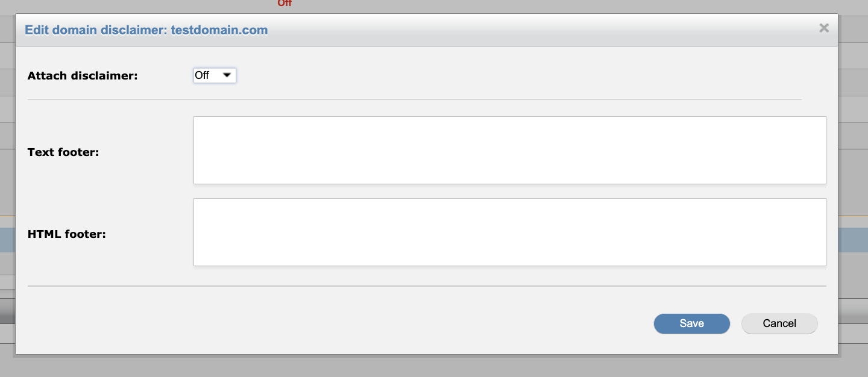Click the Attach disclaimer label
Viewport: 868px width, 377px height.
tap(83, 75)
